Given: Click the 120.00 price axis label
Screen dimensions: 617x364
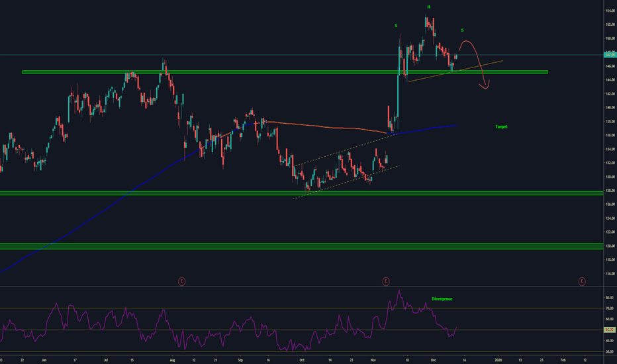Looking at the screenshot, I should click(x=610, y=246).
